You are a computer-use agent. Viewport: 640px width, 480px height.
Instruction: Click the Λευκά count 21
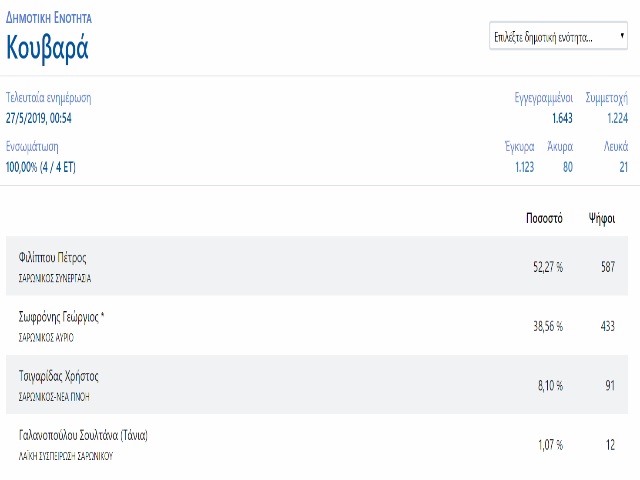pos(624,167)
